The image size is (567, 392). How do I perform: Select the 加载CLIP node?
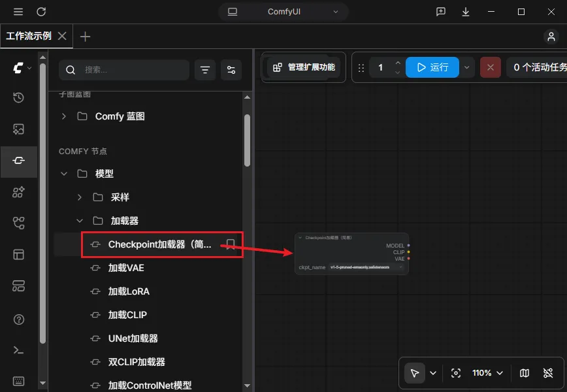tap(127, 315)
